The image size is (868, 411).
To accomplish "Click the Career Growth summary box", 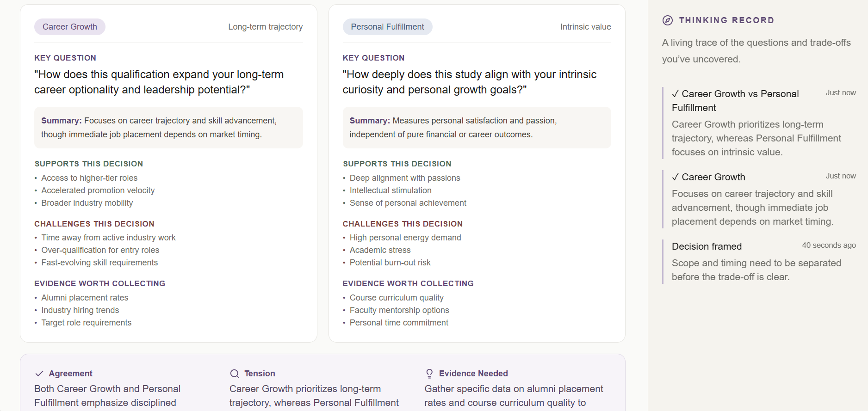I will click(x=168, y=128).
